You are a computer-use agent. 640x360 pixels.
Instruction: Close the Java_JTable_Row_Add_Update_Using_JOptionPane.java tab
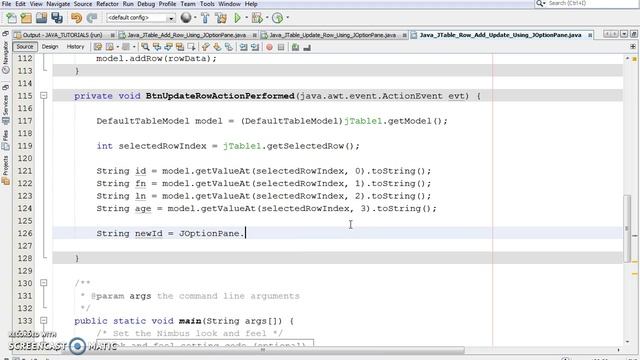590,36
